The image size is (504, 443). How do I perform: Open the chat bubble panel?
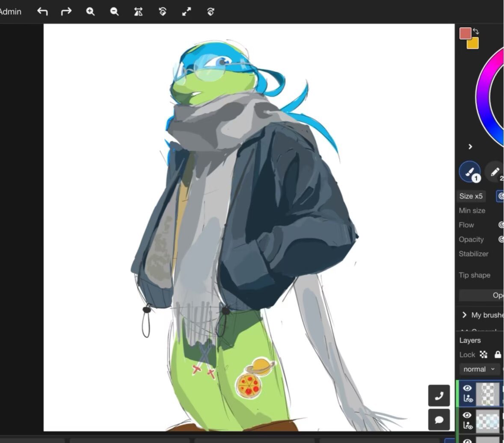pyautogui.click(x=439, y=419)
